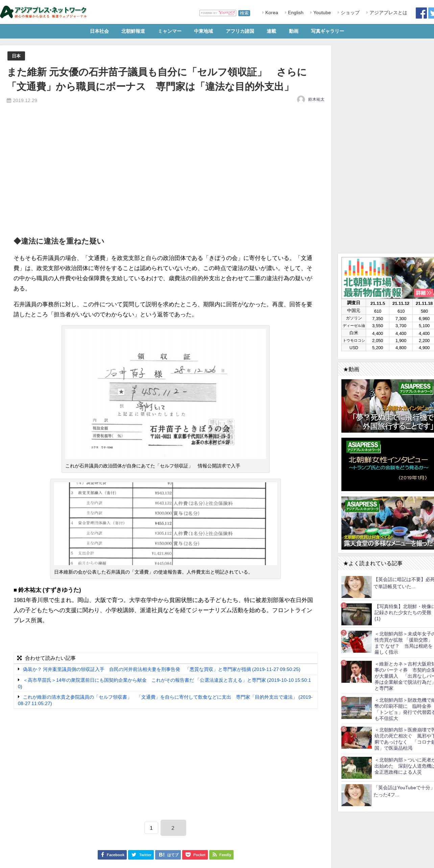Viewport: 434px width, 868px height.
Task: Open the ショップ link
Action: (350, 13)
